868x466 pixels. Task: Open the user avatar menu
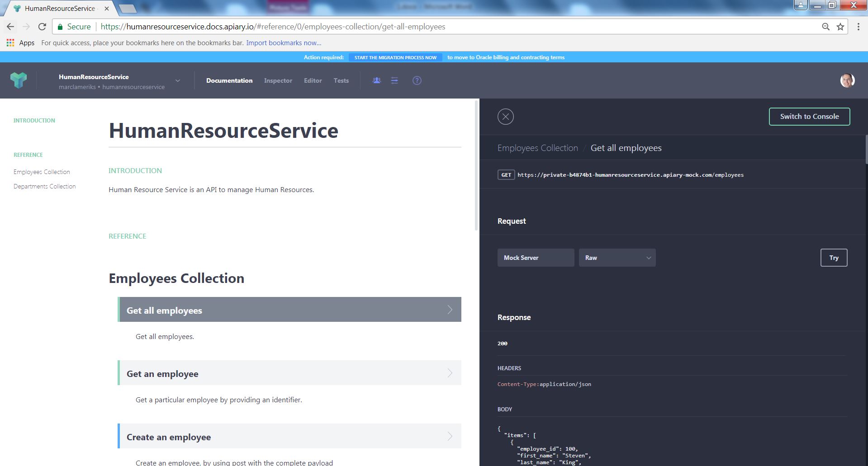pos(847,80)
